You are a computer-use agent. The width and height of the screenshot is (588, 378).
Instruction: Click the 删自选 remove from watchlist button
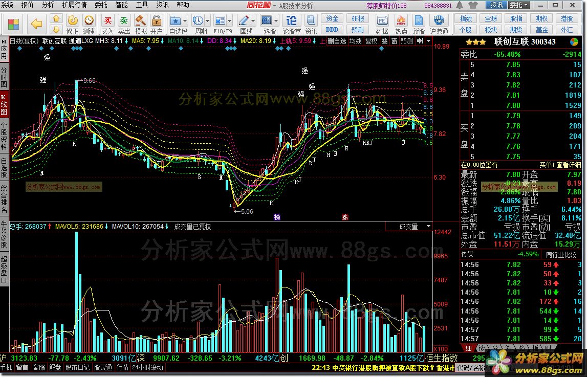tap(337, 41)
